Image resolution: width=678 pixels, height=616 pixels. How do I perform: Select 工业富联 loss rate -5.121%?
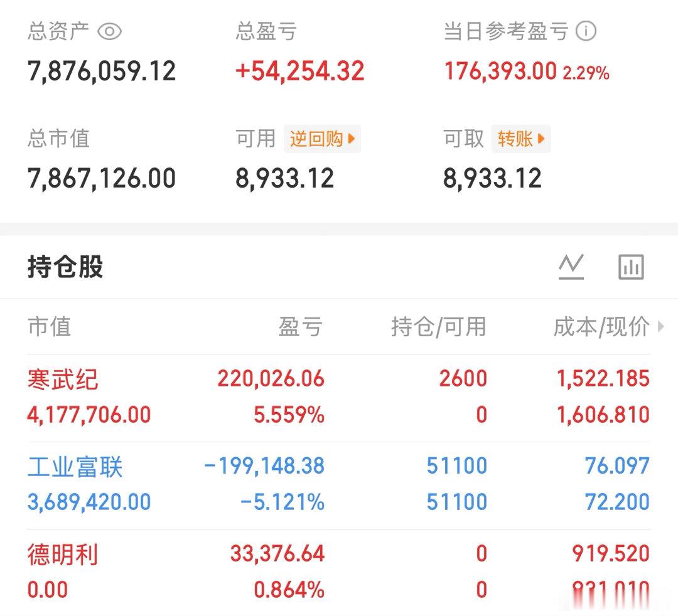pyautogui.click(x=282, y=502)
